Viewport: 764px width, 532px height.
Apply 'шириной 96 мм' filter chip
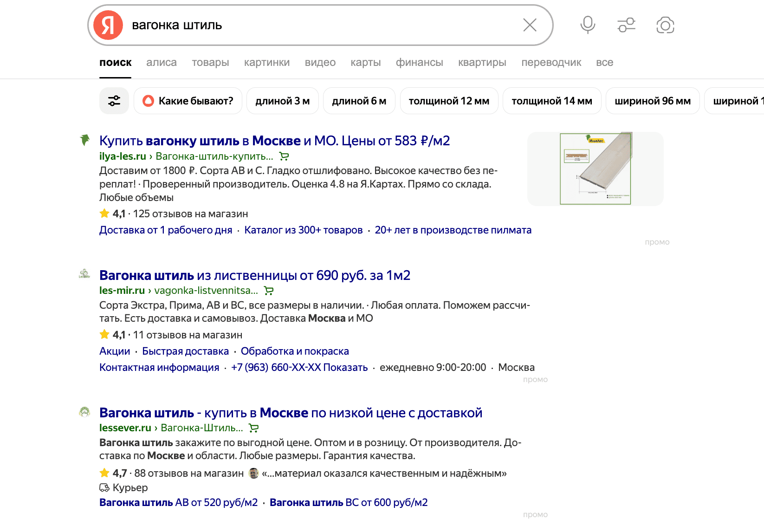(x=653, y=101)
